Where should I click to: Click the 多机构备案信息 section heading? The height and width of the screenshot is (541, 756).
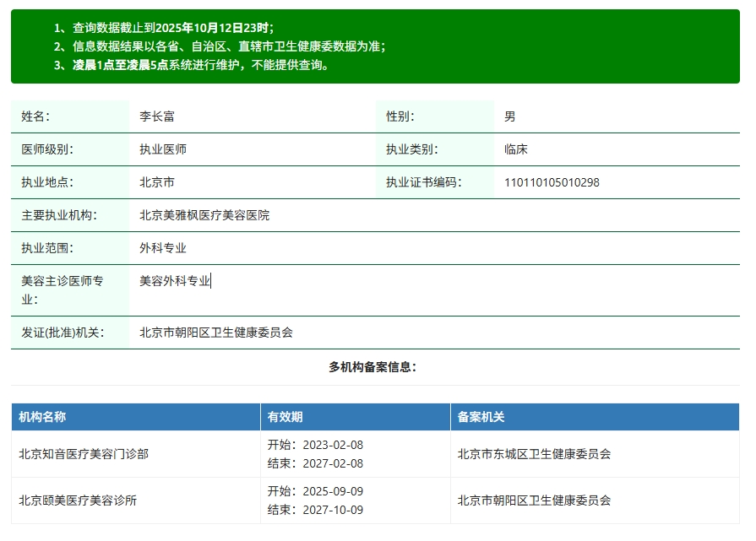(x=373, y=367)
